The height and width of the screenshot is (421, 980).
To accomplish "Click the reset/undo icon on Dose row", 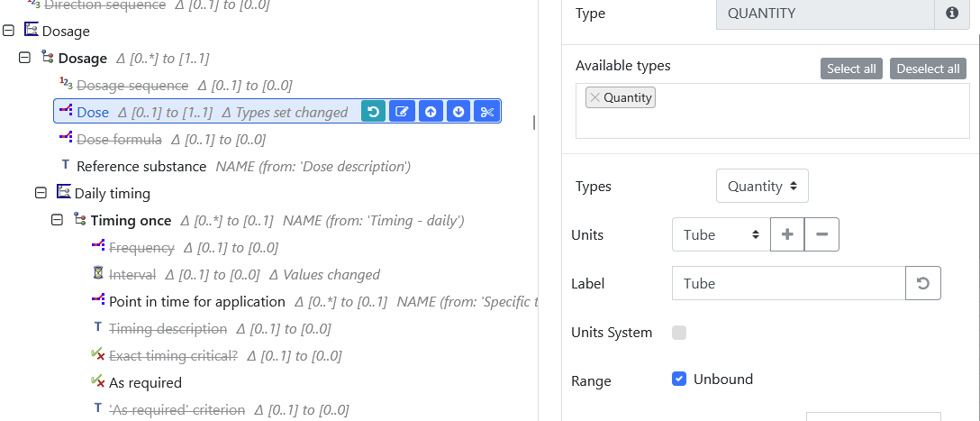I will pos(374,112).
